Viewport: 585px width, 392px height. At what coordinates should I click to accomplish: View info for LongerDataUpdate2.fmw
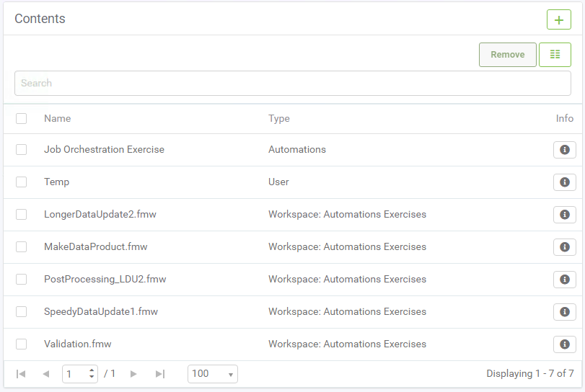(565, 214)
